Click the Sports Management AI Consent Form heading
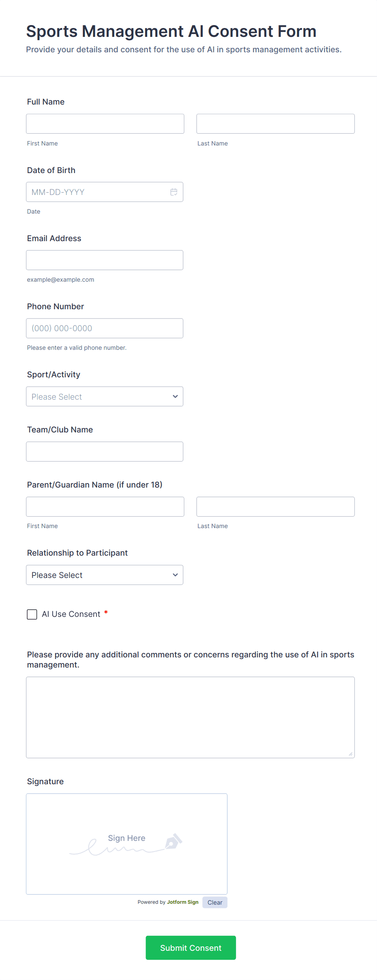 click(x=171, y=32)
